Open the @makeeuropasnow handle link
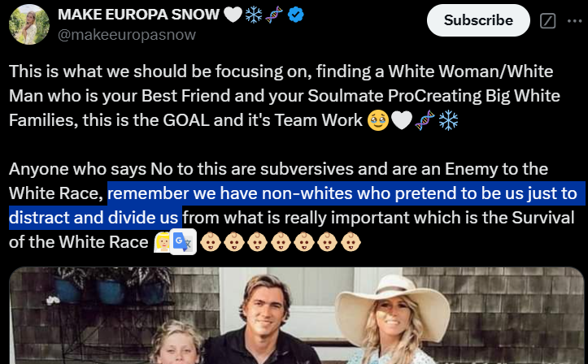This screenshot has width=588, height=364. tap(127, 35)
